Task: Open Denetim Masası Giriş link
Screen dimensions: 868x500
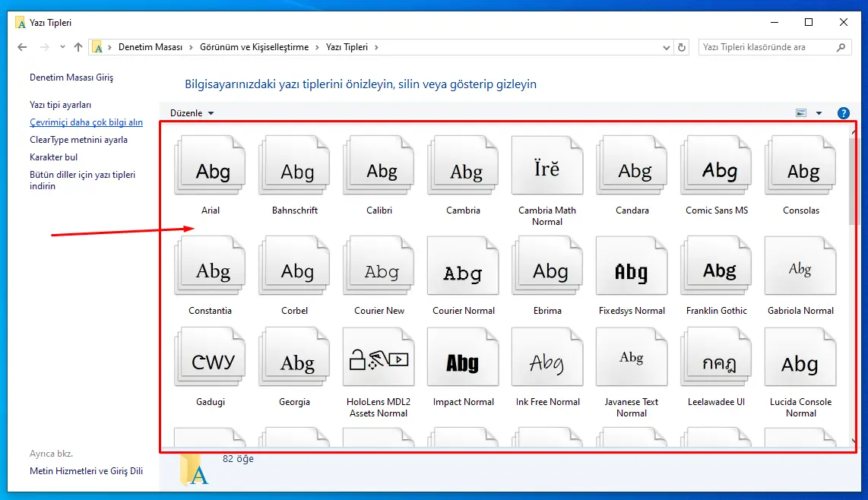Action: click(71, 78)
